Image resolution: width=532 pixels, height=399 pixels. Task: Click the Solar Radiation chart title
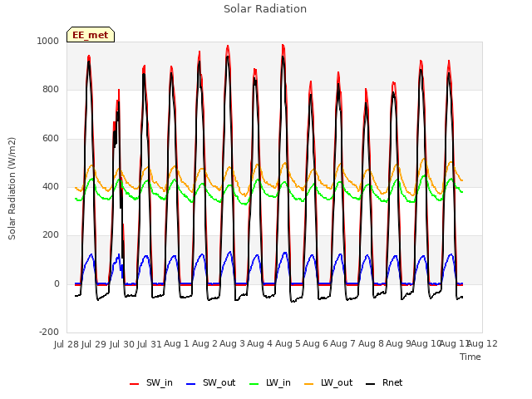point(265,9)
